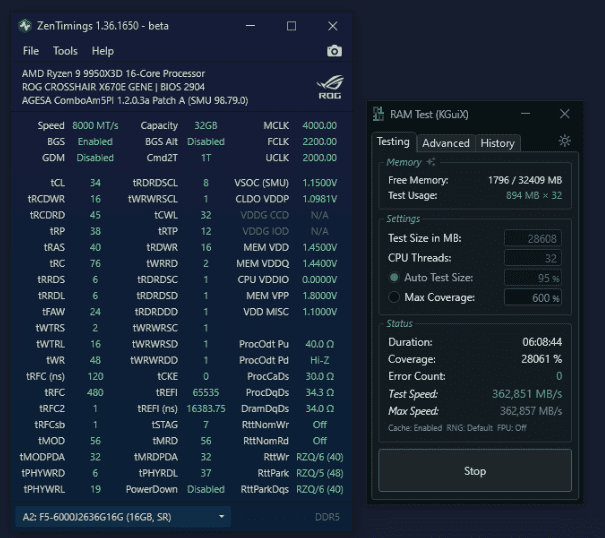This screenshot has width=605, height=538.
Task: Click the AGESA ComboAm5PI version line
Action: (135, 100)
